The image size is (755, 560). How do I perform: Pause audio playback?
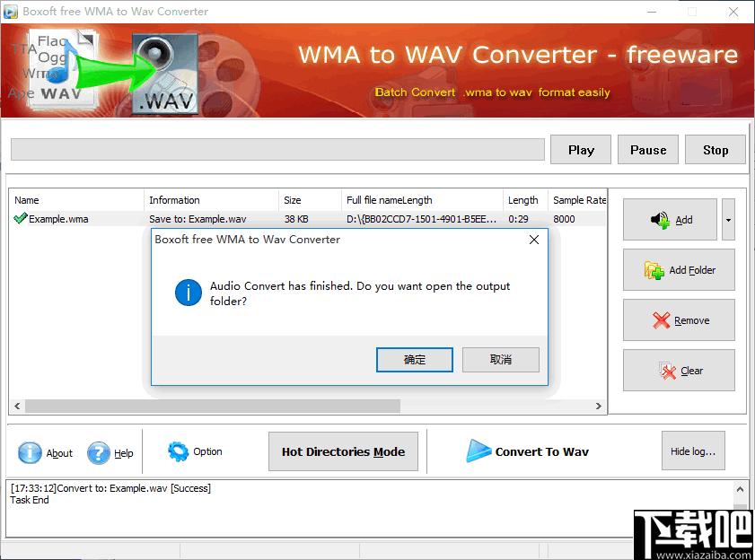coord(648,150)
